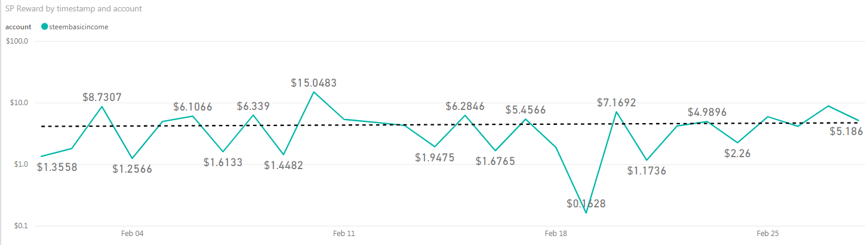Screen dimensions: 868x245
Task: Click the $2.26 data label
Action: click(x=736, y=153)
